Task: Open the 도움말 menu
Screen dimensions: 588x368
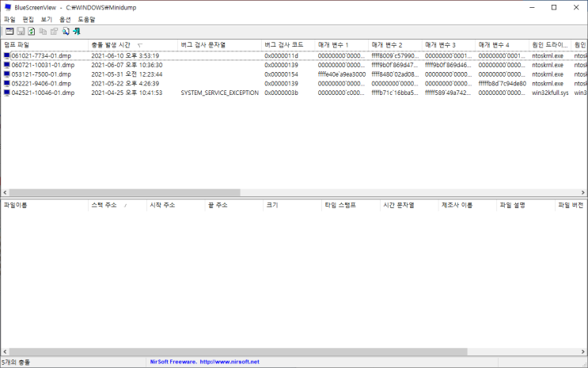Action: 86,19
